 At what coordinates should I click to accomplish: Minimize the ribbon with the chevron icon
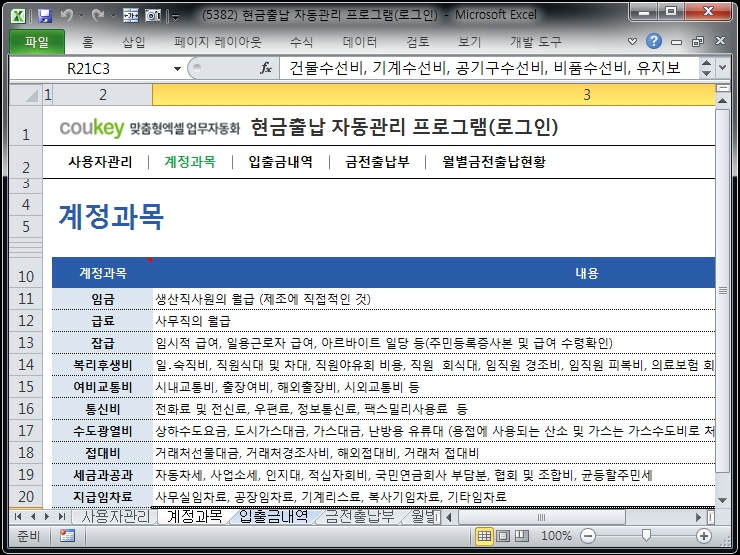pos(632,42)
